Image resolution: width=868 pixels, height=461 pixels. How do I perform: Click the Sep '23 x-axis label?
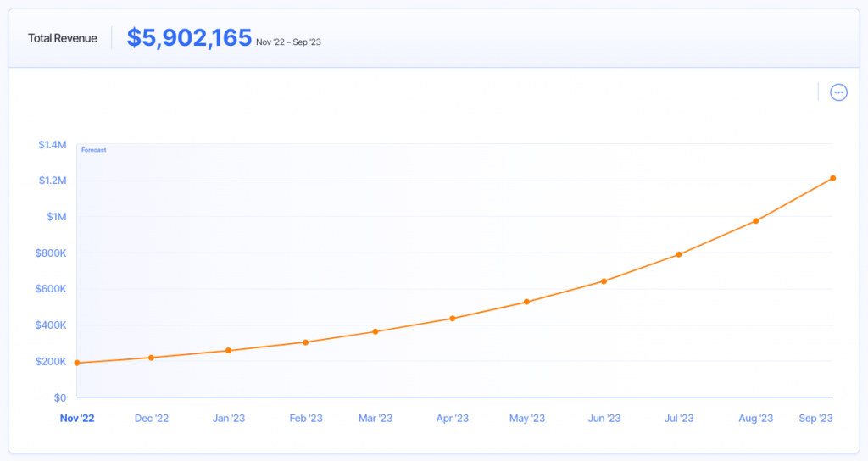point(814,418)
